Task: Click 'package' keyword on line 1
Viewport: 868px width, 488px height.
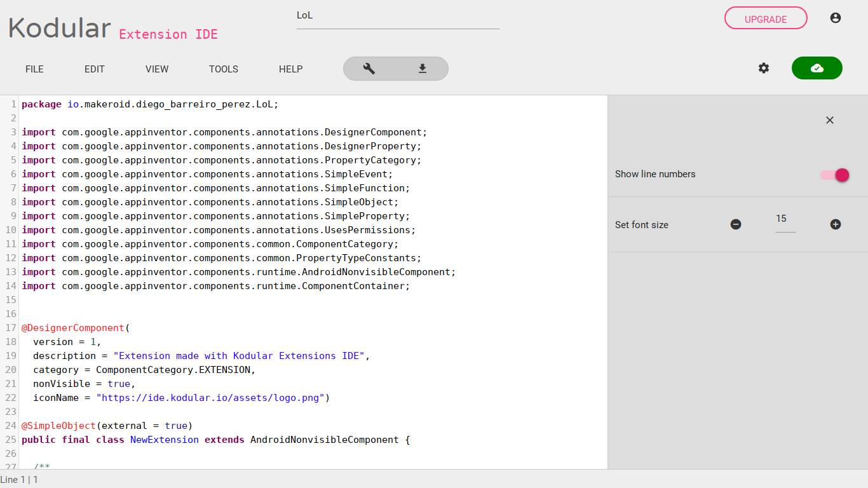Action: tap(42, 104)
